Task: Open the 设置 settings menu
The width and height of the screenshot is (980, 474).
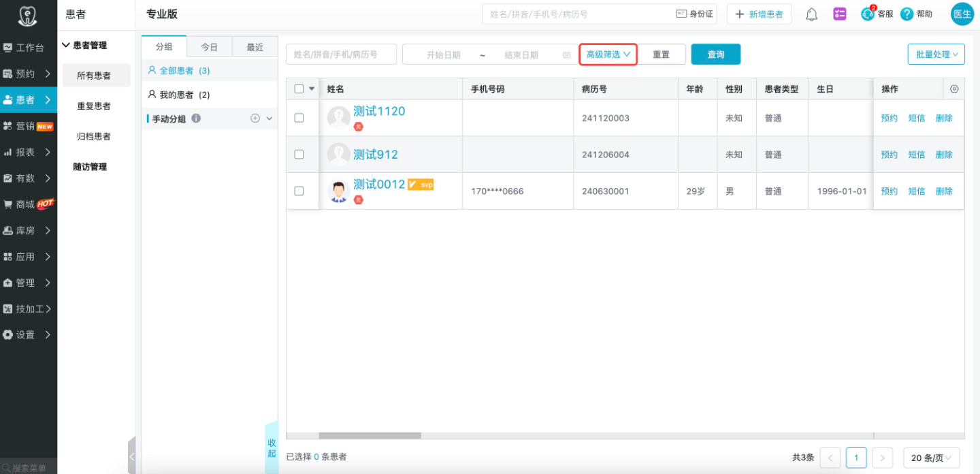Action: pos(29,334)
